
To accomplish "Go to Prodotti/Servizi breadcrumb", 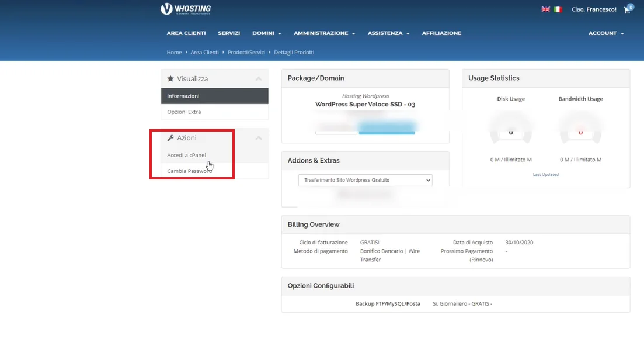I will click(246, 52).
